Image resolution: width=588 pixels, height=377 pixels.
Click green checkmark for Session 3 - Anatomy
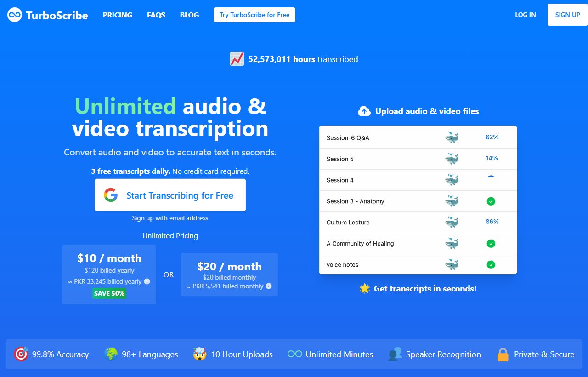coord(491,201)
